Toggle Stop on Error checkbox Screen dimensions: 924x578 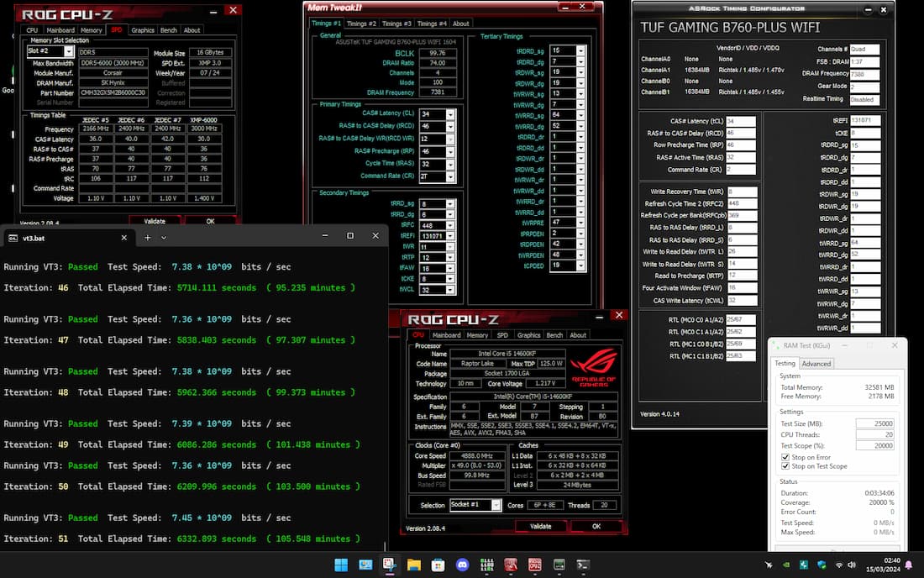(785, 457)
